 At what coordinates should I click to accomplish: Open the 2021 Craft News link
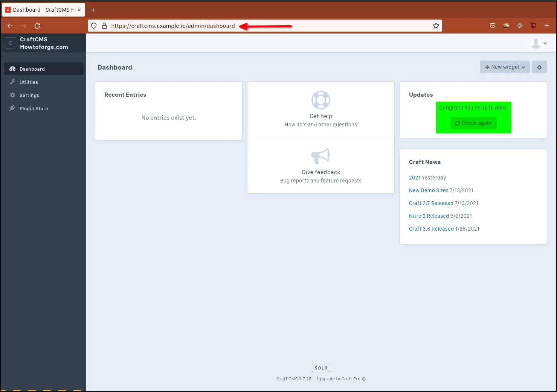coord(415,178)
